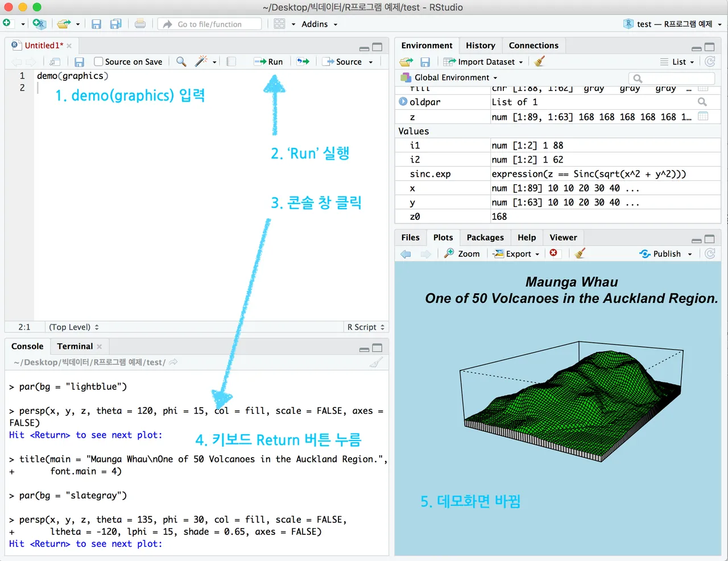Image resolution: width=728 pixels, height=561 pixels.
Task: Click the Print icon in main toolbar
Action: coord(140,24)
